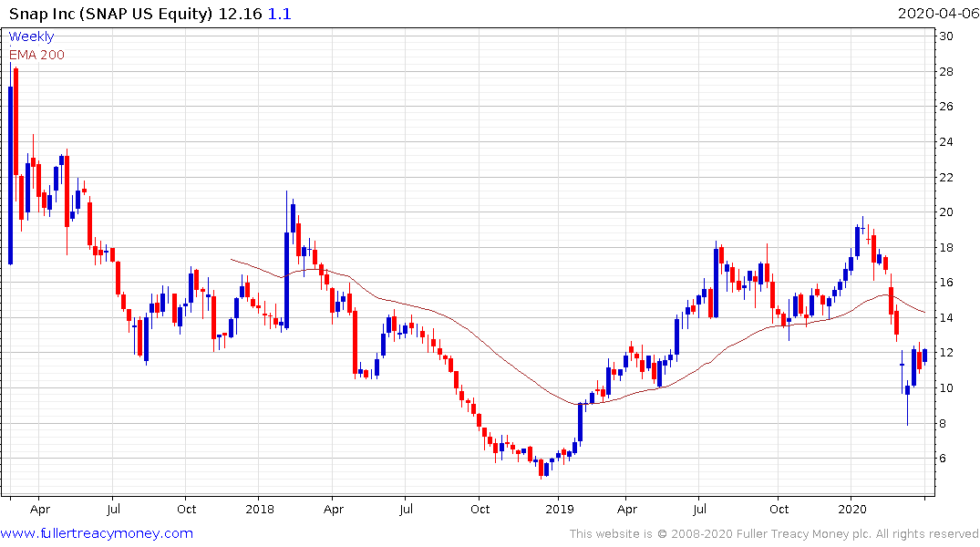Select the 16 price axis label
The image size is (980, 547).
coord(946,283)
